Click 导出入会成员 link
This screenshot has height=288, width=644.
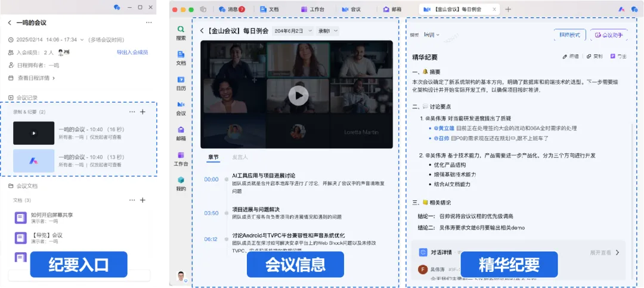132,52
